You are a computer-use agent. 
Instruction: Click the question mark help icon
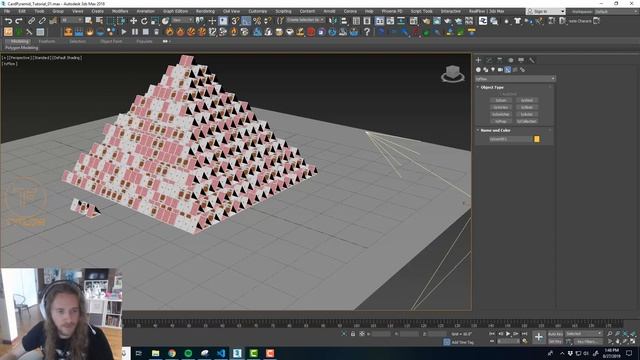coord(367,32)
